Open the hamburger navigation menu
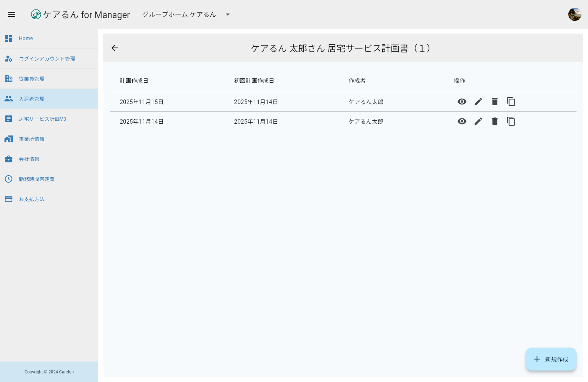Screen dimensions: 588x382 [x=11, y=14]
